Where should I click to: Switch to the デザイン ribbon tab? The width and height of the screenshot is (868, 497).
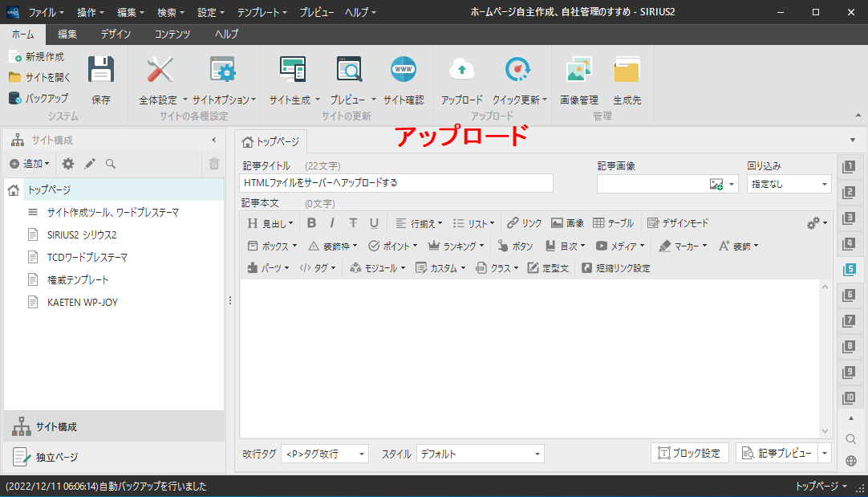116,34
